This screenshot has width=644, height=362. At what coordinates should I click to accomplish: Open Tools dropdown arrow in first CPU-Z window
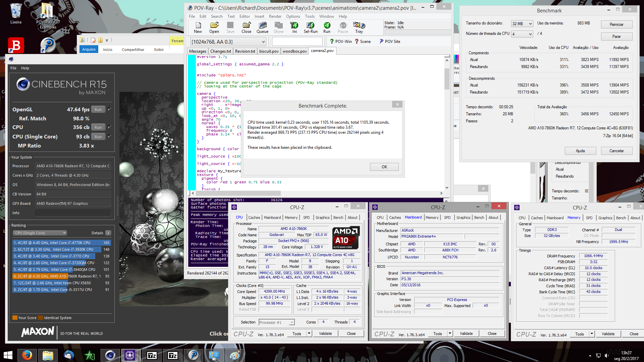pos(309,334)
